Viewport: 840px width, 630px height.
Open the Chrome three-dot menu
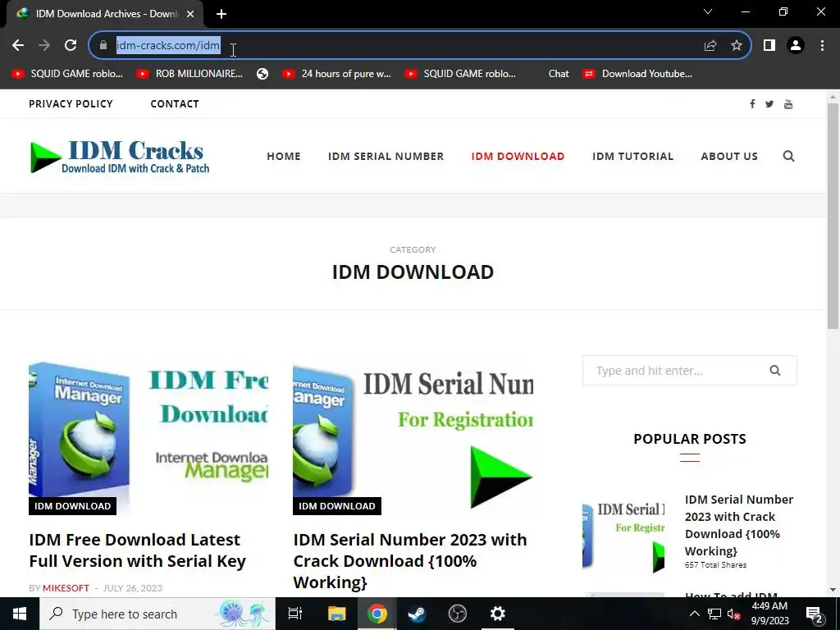coord(822,46)
